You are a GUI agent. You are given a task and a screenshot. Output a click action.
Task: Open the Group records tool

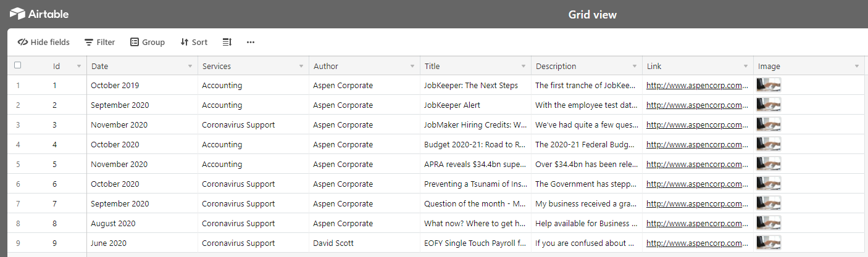pyautogui.click(x=148, y=42)
